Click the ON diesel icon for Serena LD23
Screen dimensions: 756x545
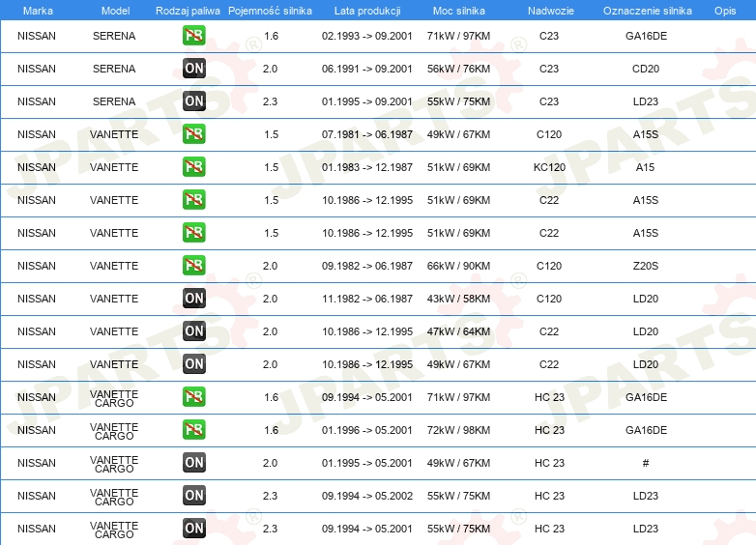[x=193, y=101]
